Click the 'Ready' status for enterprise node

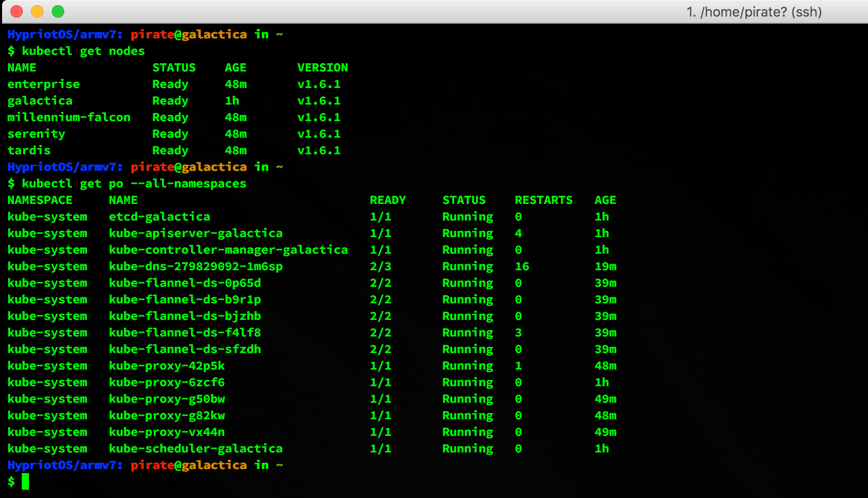point(170,84)
